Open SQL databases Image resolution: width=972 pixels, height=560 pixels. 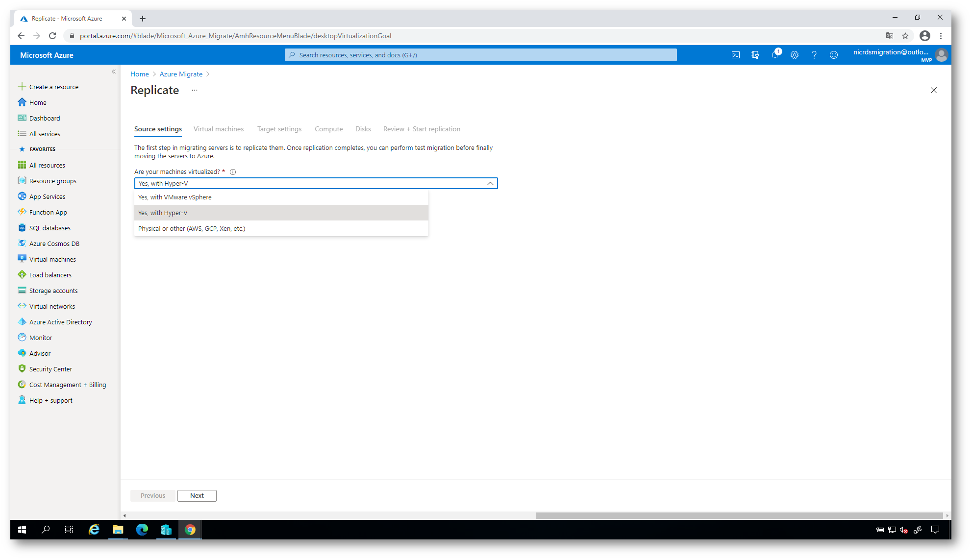[44, 228]
